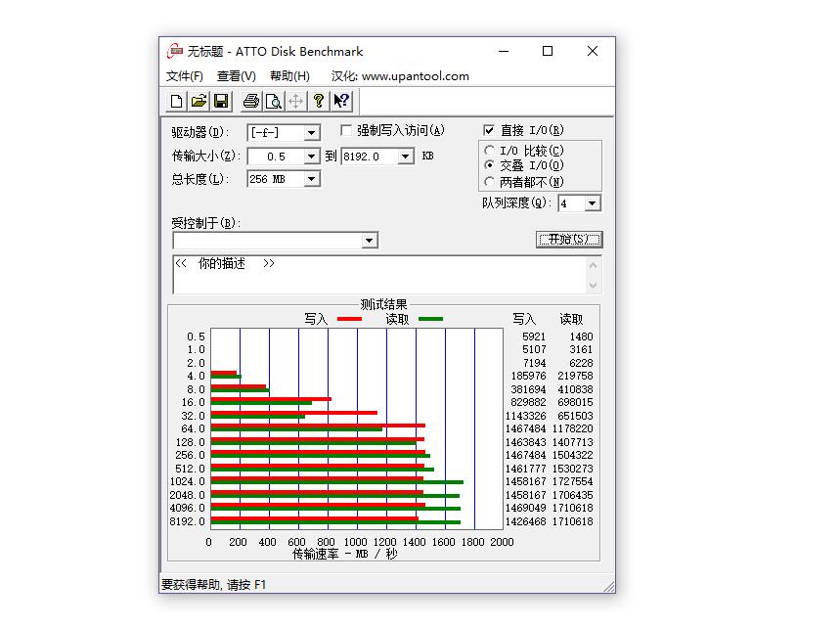Viewport: 840px width, 628px height.
Task: Click the Print icon
Action: pos(250,101)
